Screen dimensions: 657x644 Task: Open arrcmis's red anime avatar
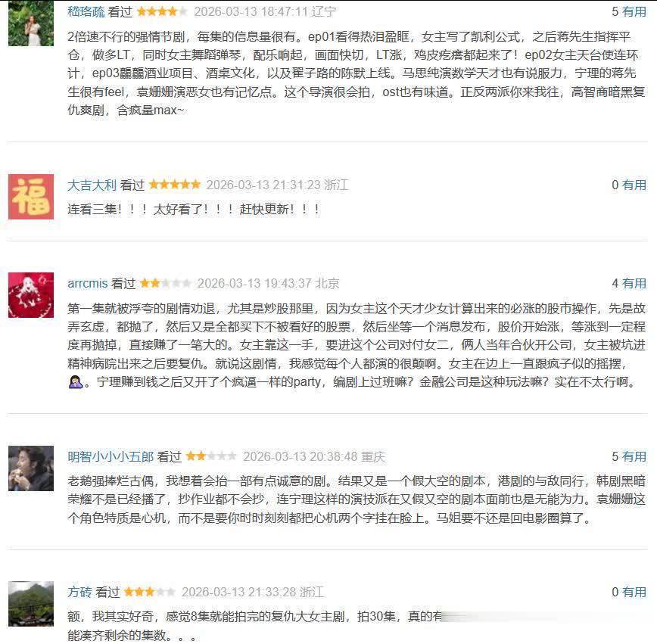click(x=31, y=295)
